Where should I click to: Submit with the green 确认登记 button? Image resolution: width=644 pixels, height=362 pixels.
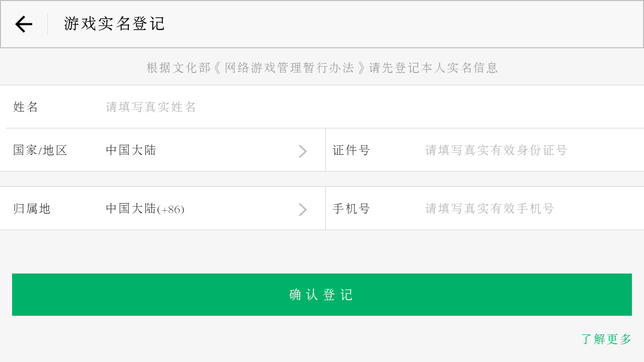[x=322, y=295]
